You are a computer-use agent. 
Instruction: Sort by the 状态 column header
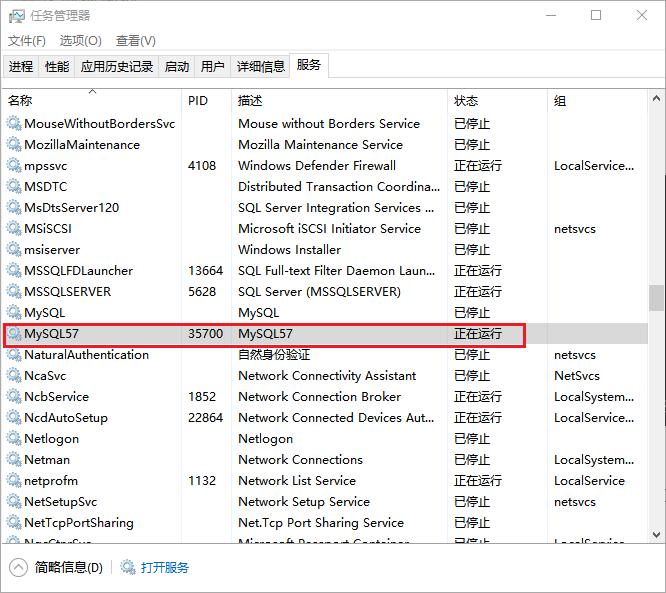pos(497,101)
